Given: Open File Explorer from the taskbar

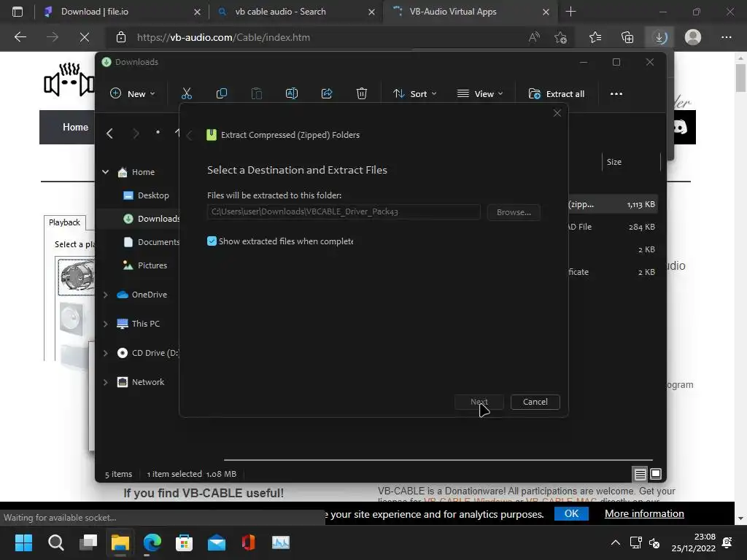Looking at the screenshot, I should click(120, 542).
